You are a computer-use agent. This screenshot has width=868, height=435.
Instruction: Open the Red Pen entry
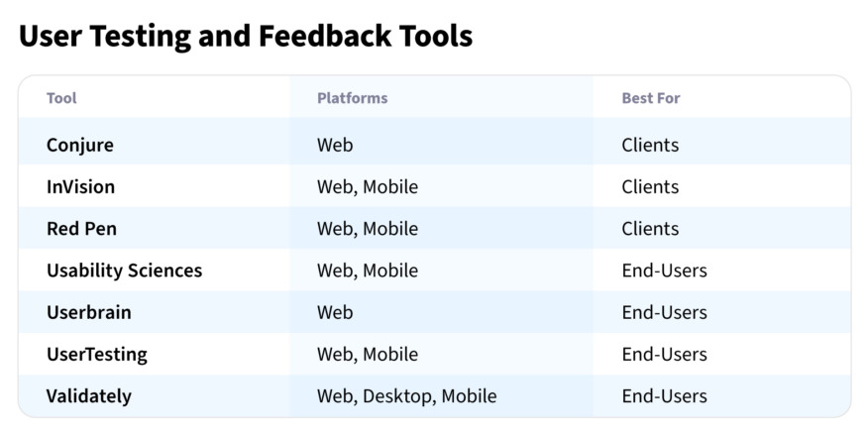pyautogui.click(x=81, y=228)
